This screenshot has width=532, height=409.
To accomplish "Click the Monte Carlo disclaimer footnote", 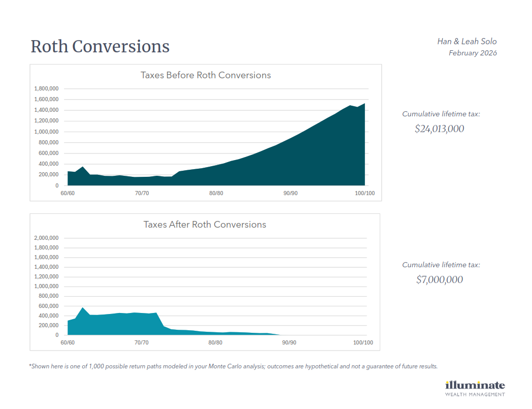I will 234,366.
